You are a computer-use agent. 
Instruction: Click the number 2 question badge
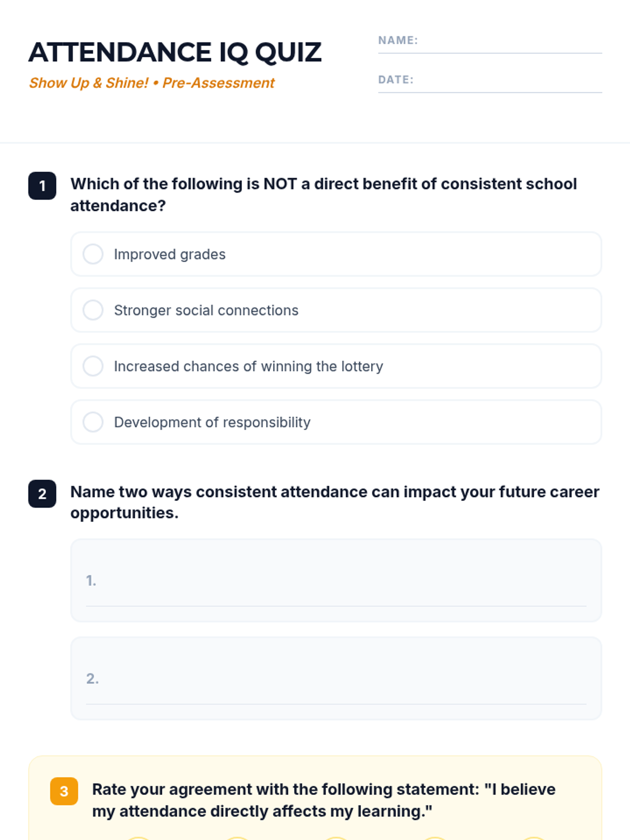(x=42, y=493)
